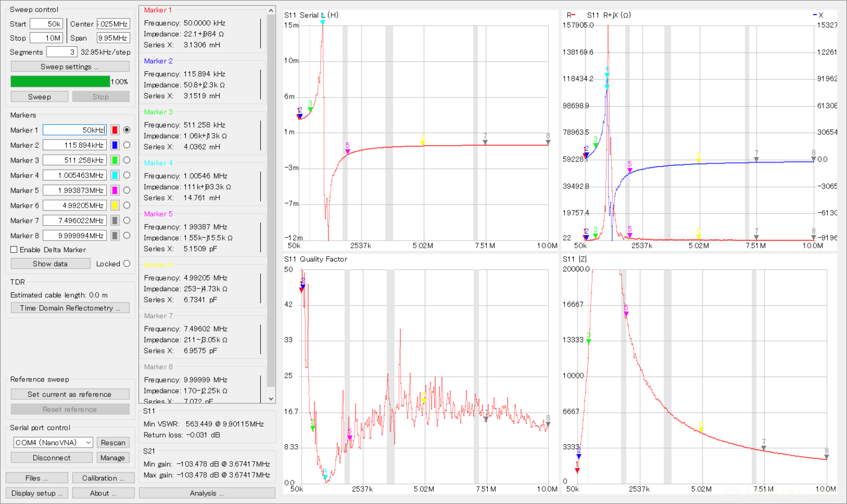Open the Analysis window
This screenshot has width=847, height=504.
[x=207, y=493]
